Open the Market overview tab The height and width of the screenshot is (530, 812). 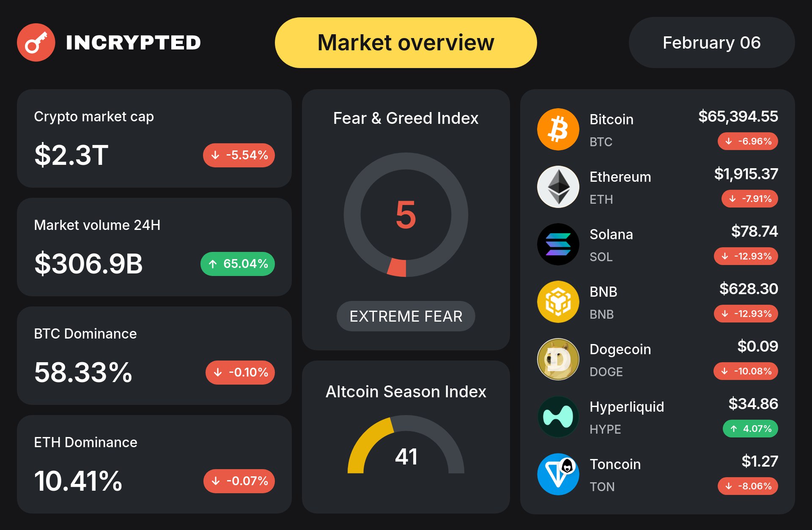[406, 43]
